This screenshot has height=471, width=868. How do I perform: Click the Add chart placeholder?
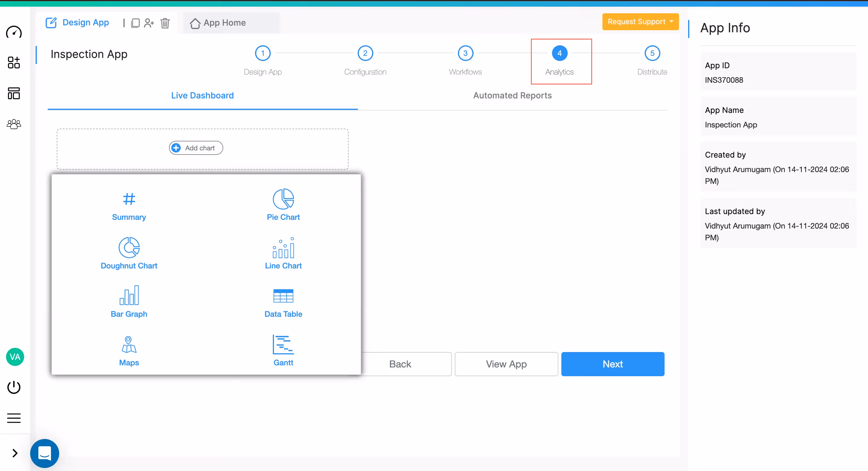coord(196,148)
